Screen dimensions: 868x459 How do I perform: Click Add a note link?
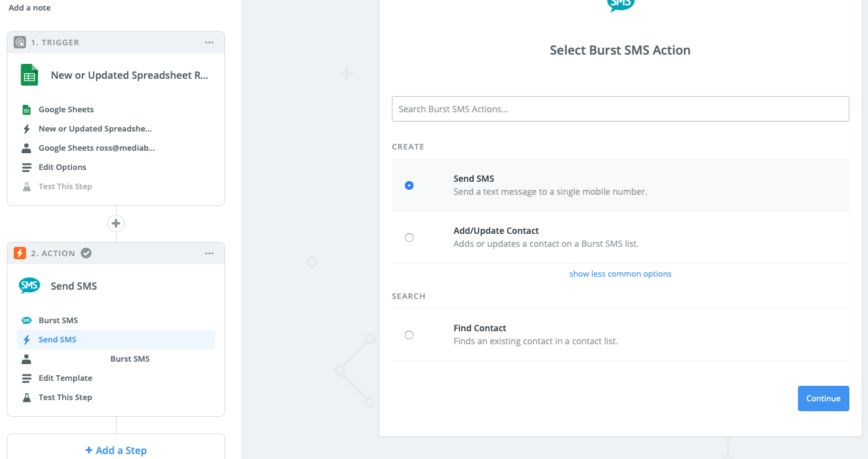pyautogui.click(x=30, y=7)
